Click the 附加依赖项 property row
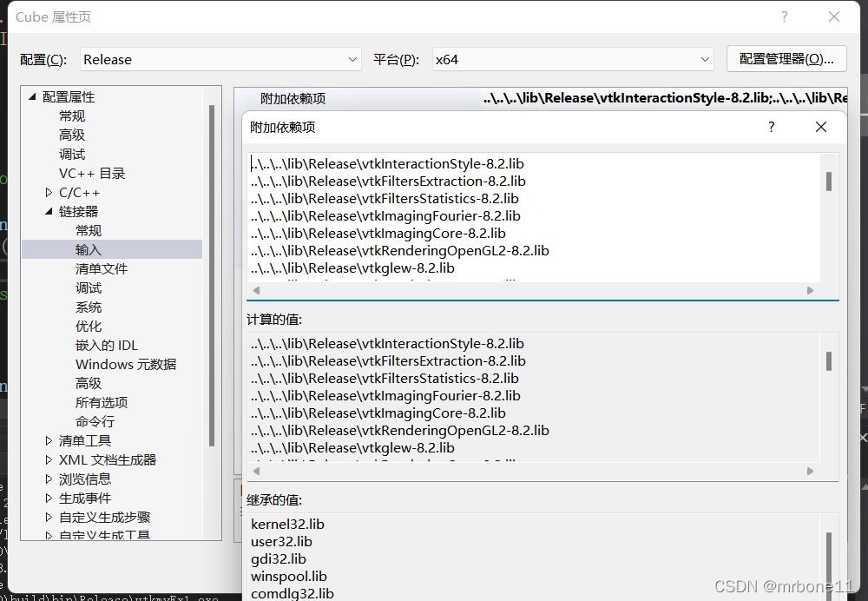The height and width of the screenshot is (601, 868). (x=541, y=99)
